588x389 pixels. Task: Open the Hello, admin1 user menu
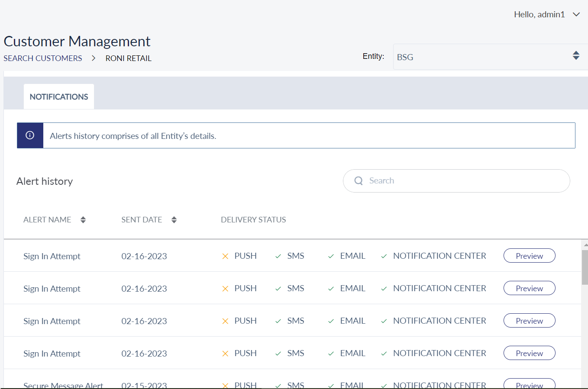(x=547, y=14)
